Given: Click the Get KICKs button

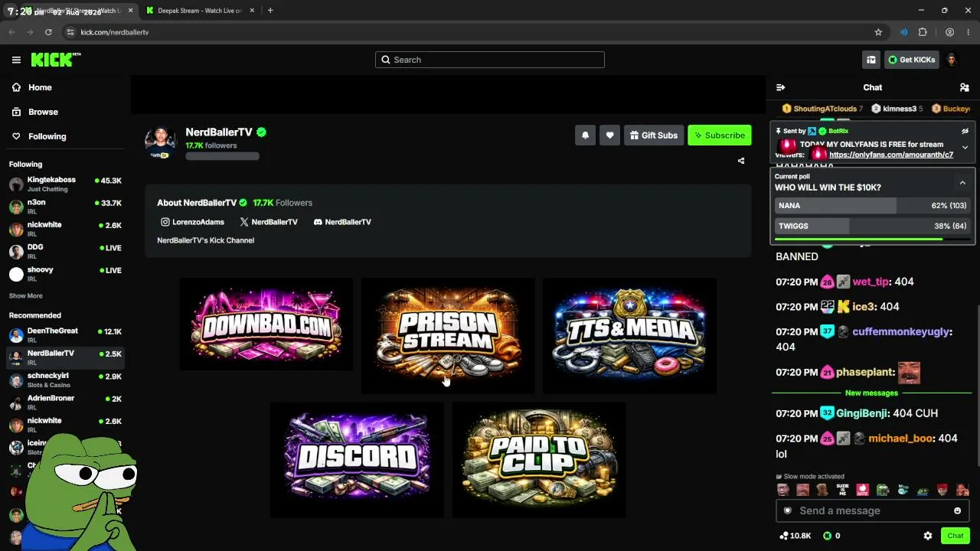Looking at the screenshot, I should click(911, 60).
